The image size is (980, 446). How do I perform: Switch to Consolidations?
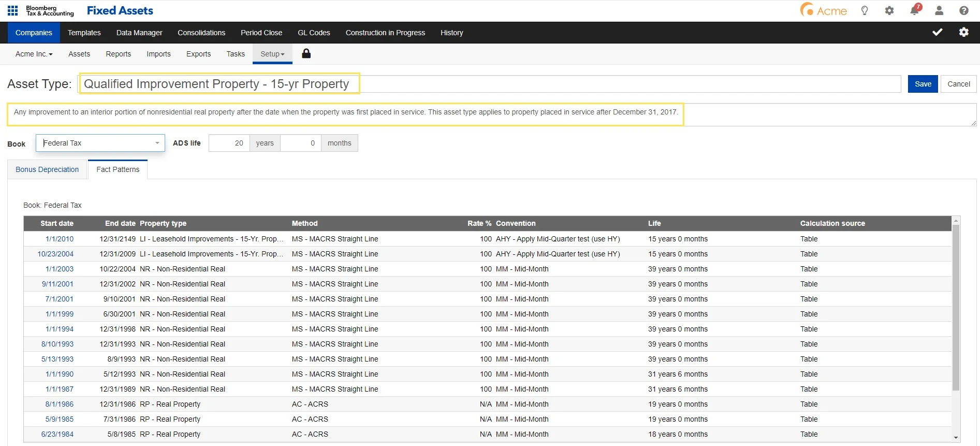tap(201, 33)
